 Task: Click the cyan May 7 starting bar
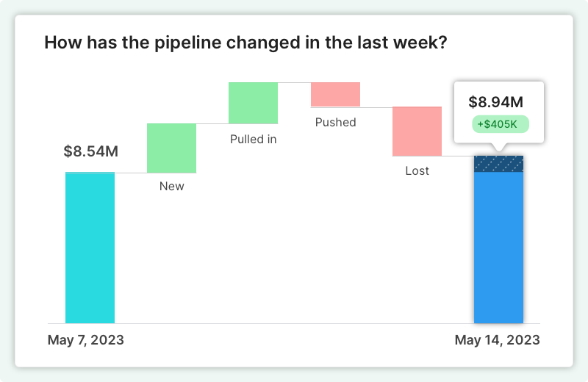90,248
